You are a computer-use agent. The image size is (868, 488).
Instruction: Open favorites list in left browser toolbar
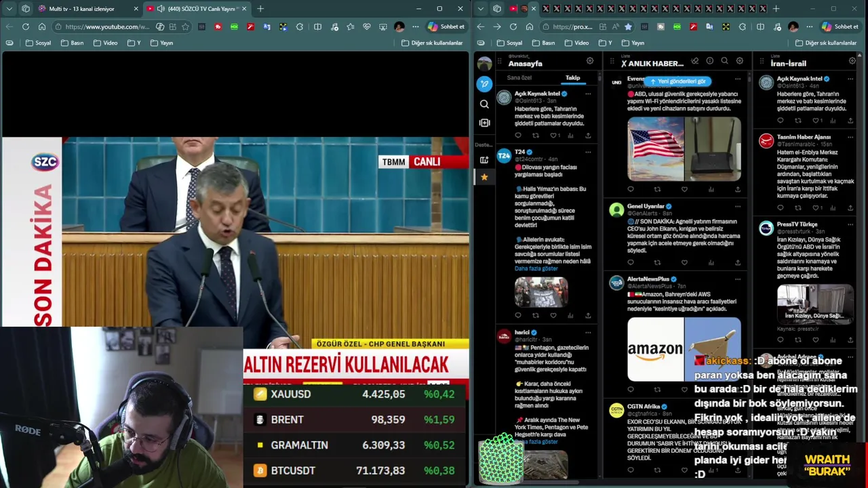coord(350,26)
